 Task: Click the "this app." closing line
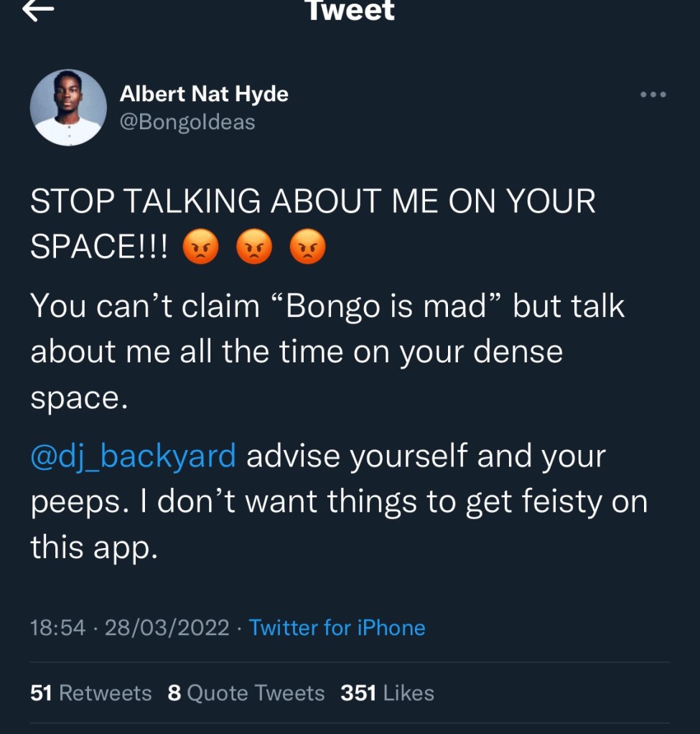coord(93,549)
